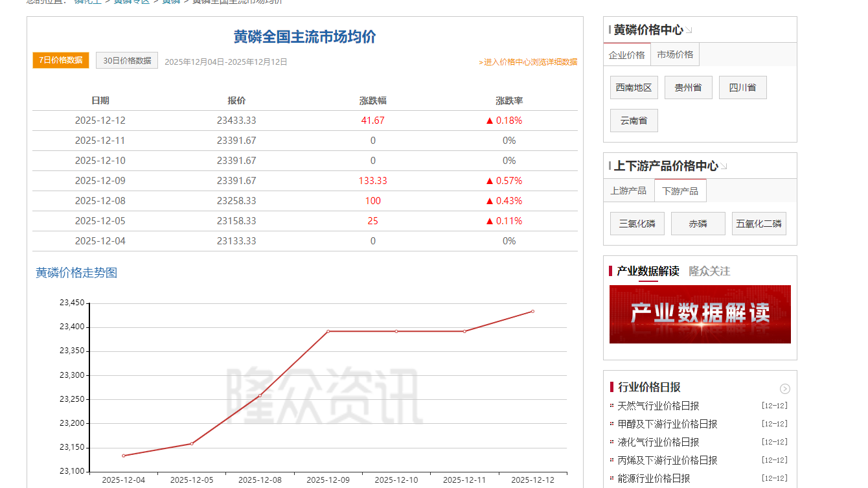The height and width of the screenshot is (488, 868).
Task: Click the 133.33 change value
Action: (373, 181)
